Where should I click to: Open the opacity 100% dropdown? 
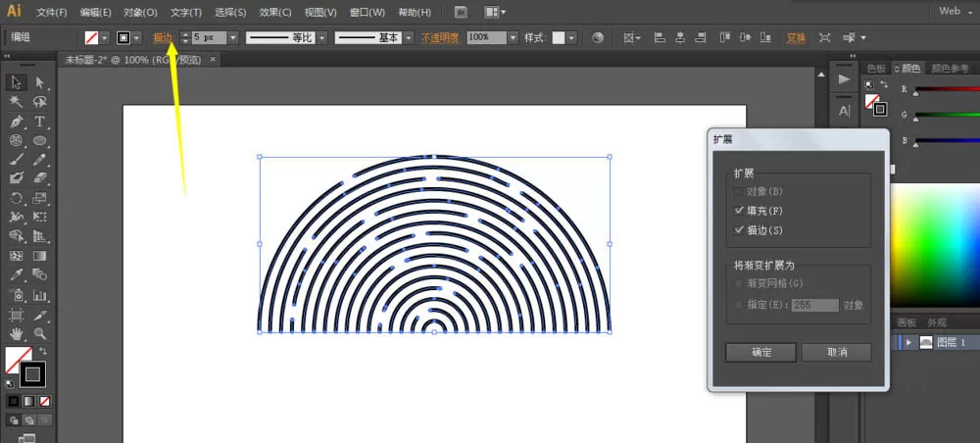pyautogui.click(x=514, y=38)
